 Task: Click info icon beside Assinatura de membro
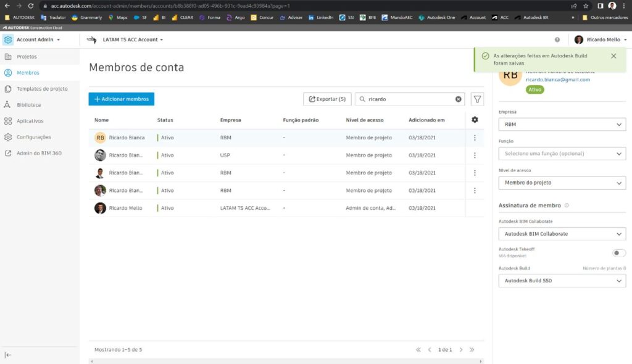pos(567,205)
